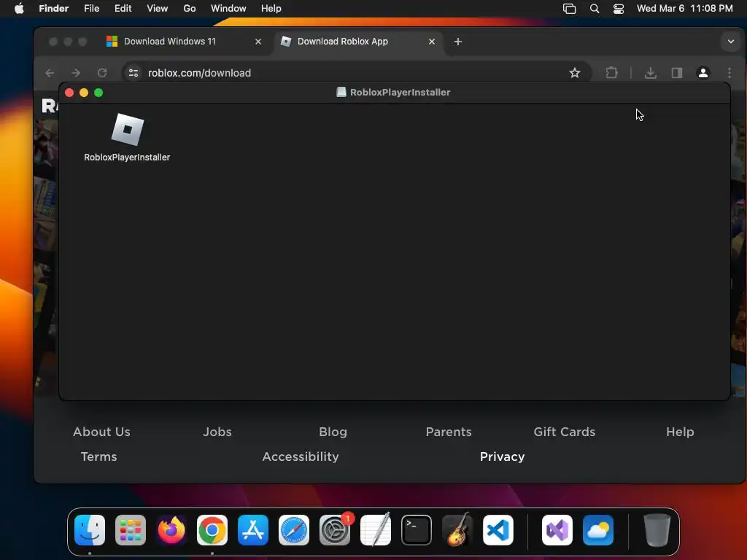The height and width of the screenshot is (560, 747).
Task: Open Control Center in menu bar
Action: (619, 8)
